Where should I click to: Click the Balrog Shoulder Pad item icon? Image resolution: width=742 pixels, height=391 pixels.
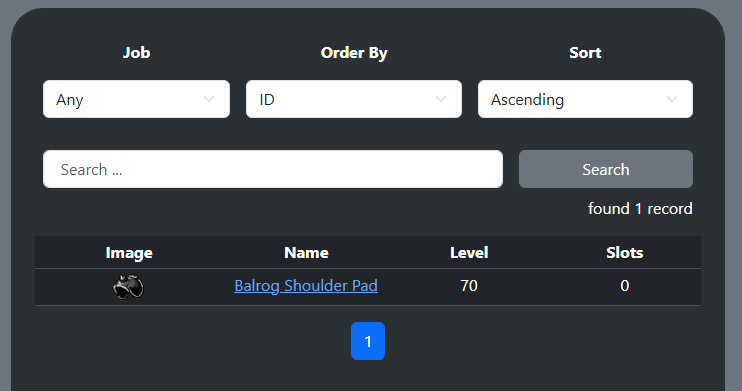click(x=128, y=287)
